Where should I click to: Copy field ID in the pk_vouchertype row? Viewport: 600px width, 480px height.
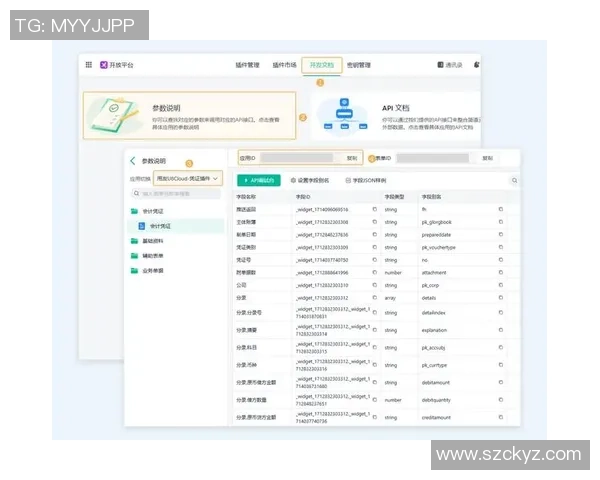(x=375, y=247)
